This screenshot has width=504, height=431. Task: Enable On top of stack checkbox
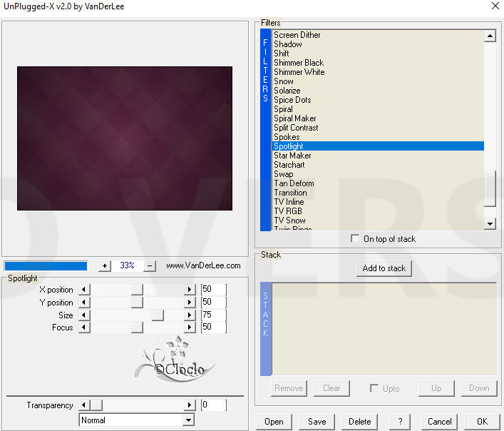(x=355, y=238)
